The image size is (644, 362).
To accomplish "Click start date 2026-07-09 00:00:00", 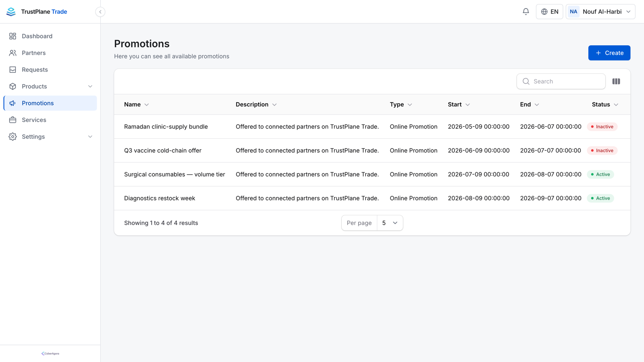I will pos(478,174).
